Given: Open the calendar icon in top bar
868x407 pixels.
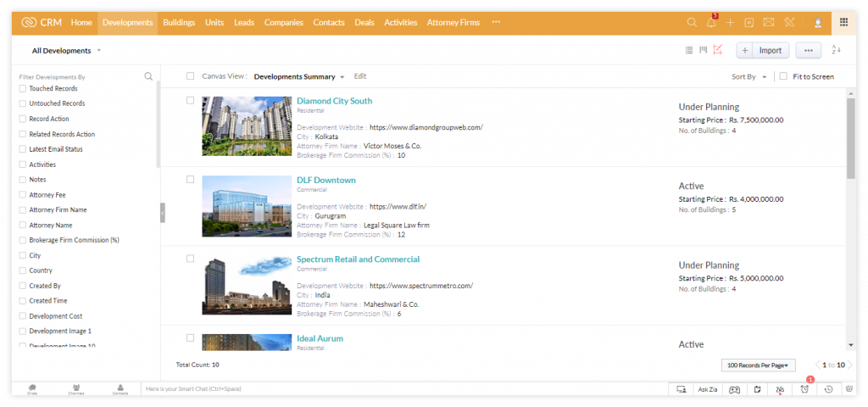Looking at the screenshot, I should click(749, 23).
